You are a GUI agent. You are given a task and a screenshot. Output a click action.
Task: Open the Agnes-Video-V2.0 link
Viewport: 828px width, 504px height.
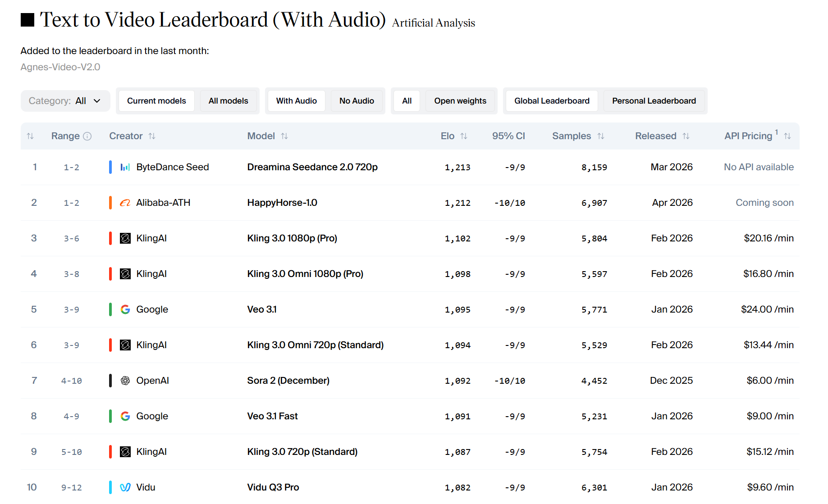click(60, 67)
